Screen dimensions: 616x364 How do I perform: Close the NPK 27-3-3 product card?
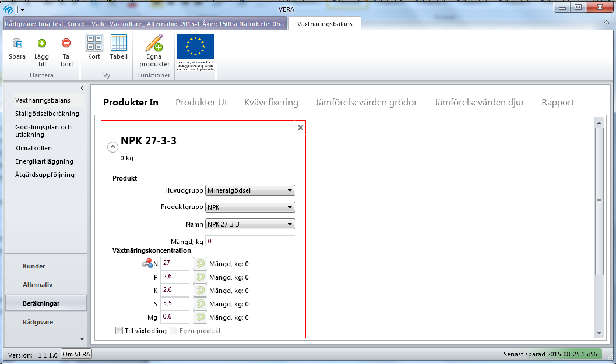click(301, 127)
